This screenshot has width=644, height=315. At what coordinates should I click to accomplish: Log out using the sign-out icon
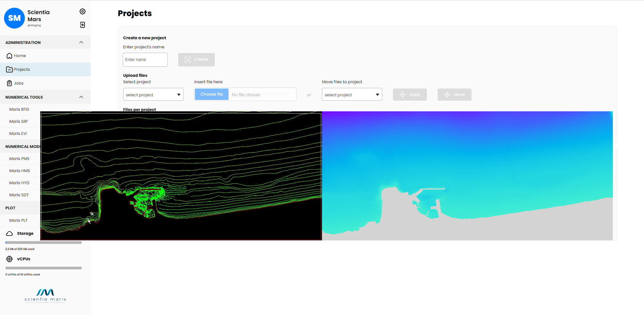(x=82, y=25)
